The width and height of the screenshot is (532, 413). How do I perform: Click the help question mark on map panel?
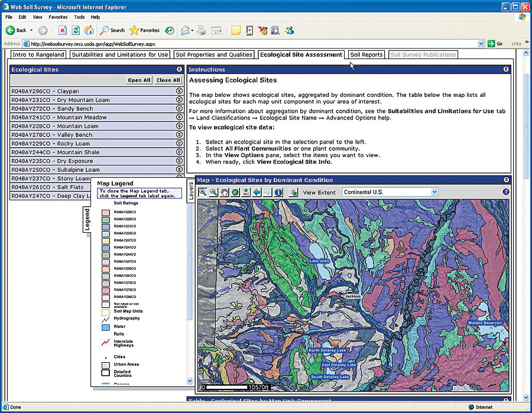[506, 192]
